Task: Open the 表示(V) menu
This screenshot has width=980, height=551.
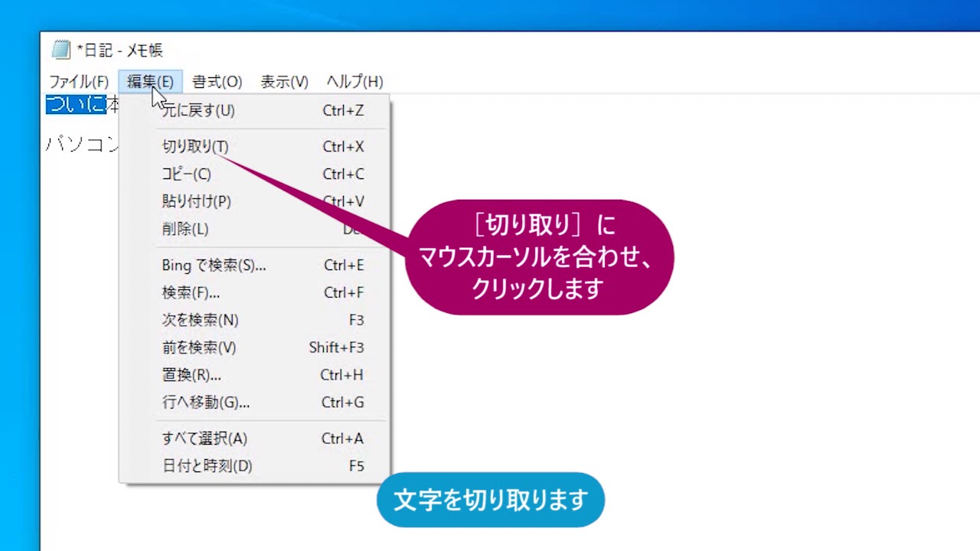Action: (284, 82)
